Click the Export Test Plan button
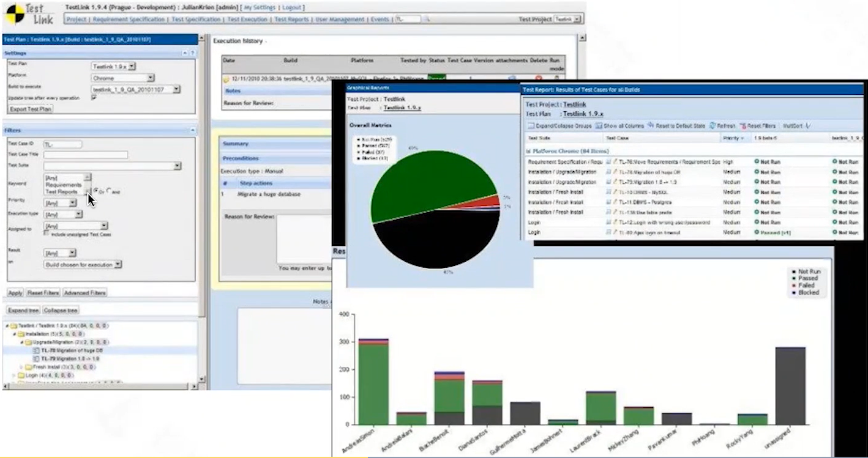The width and height of the screenshot is (868, 458). [31, 109]
